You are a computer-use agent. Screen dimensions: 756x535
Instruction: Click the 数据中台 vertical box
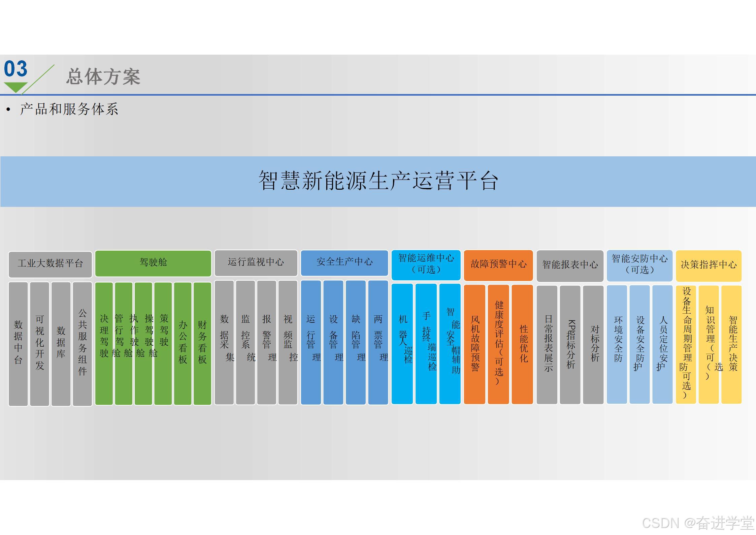point(18,344)
